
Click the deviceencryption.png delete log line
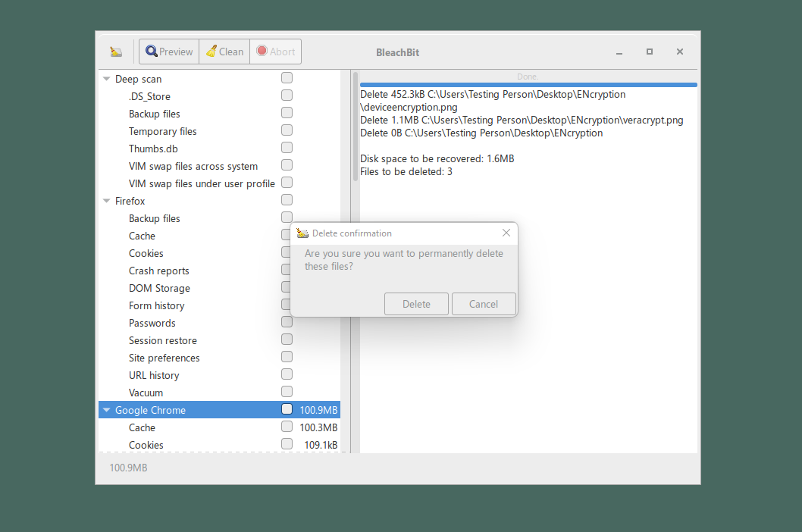pos(493,100)
